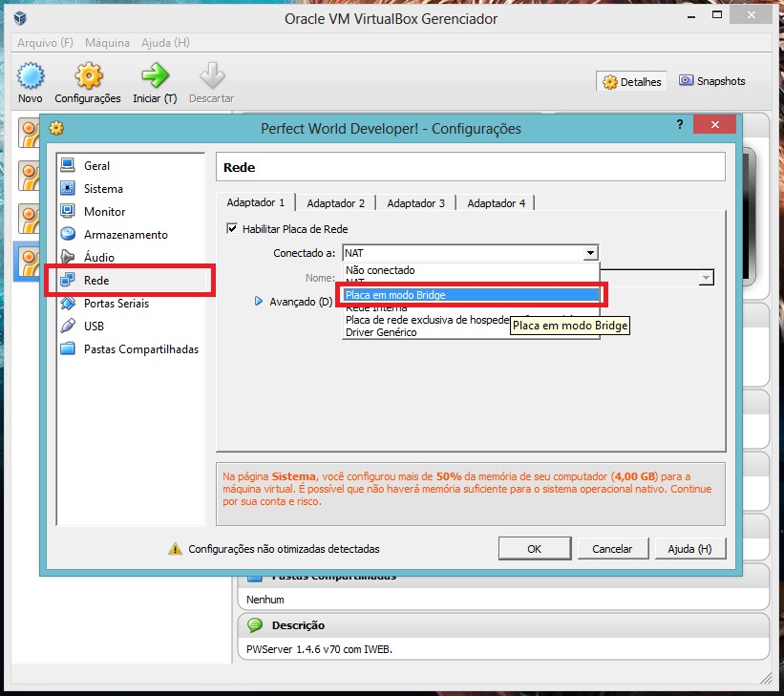The width and height of the screenshot is (784, 696).
Task: Click the Descartar toolbar icon
Action: (212, 76)
